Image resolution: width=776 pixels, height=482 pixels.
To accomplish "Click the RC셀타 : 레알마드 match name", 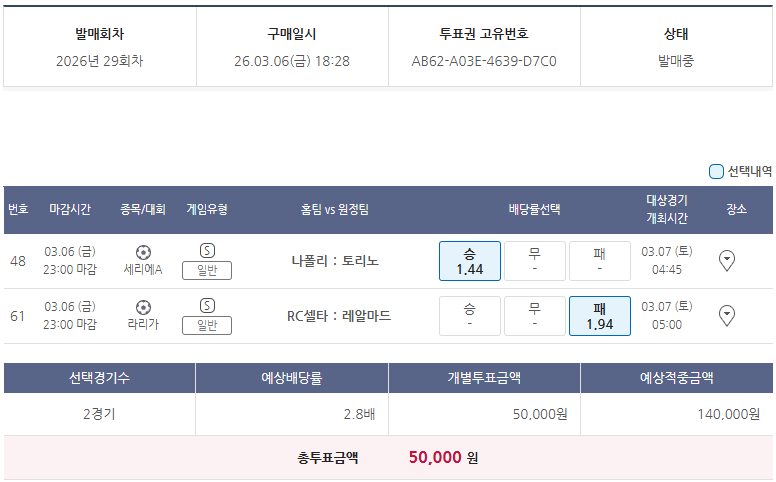I will click(x=339, y=316).
